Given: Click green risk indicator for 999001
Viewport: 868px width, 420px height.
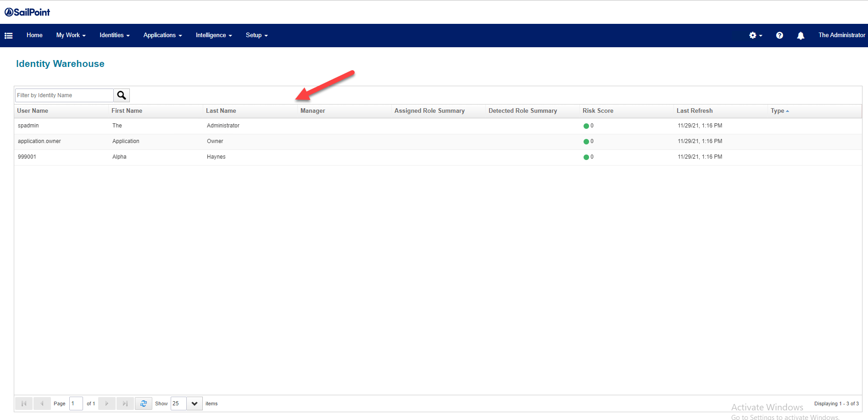Looking at the screenshot, I should [x=586, y=157].
